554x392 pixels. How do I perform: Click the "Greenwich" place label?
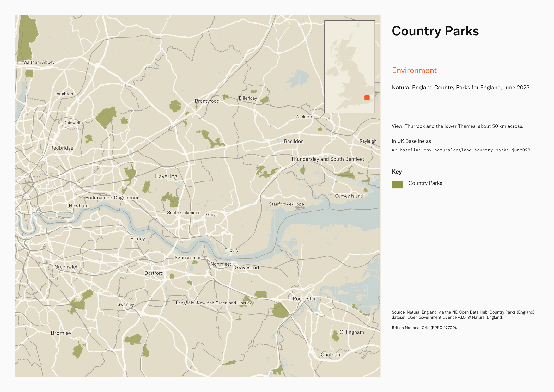(x=66, y=267)
